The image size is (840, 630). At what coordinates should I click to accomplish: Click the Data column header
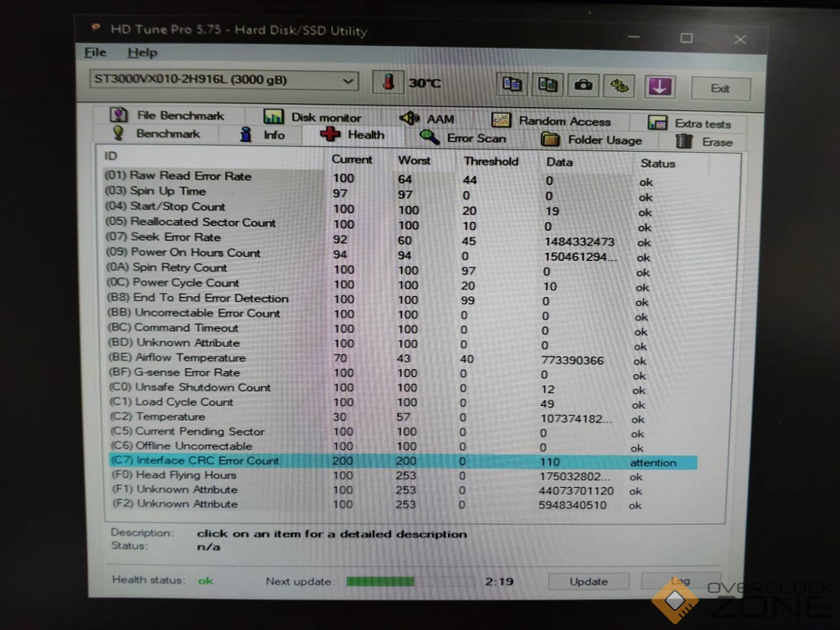coord(559,162)
